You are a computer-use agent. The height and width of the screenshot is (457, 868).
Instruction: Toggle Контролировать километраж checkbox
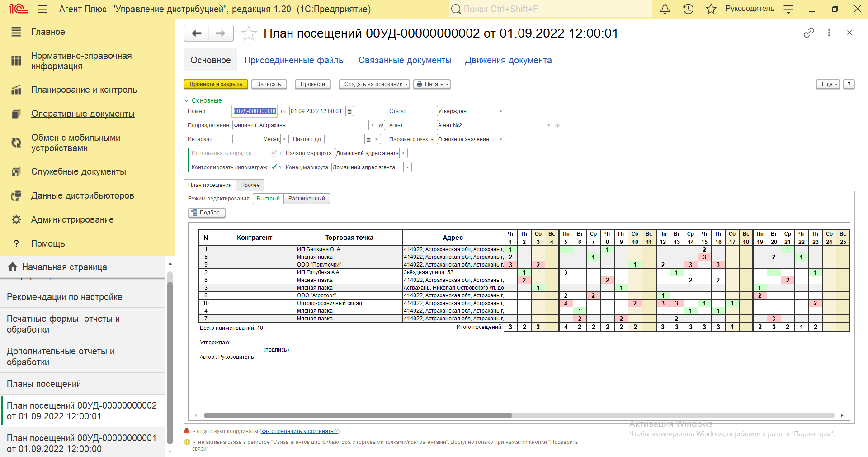(x=274, y=167)
